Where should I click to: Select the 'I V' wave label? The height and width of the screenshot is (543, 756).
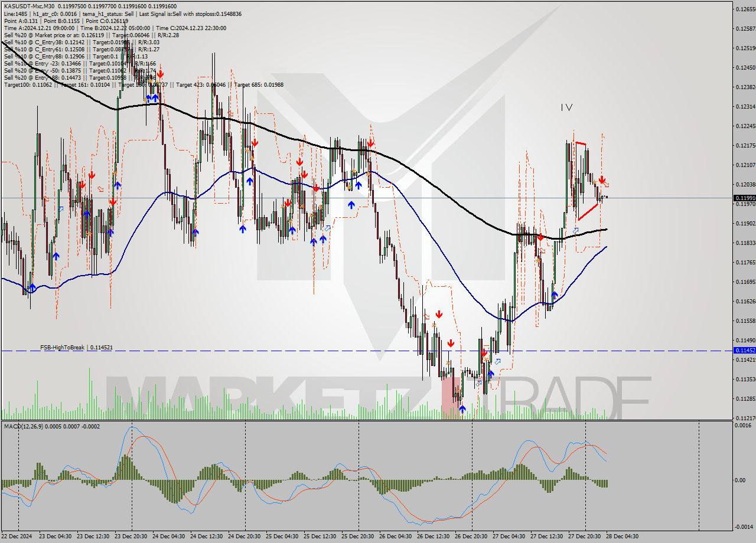point(566,107)
